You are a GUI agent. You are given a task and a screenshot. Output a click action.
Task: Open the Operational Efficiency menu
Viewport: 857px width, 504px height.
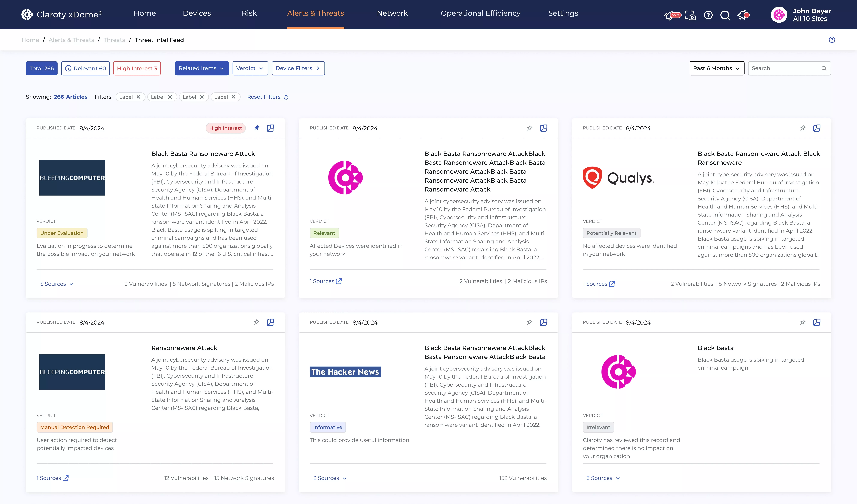(481, 13)
